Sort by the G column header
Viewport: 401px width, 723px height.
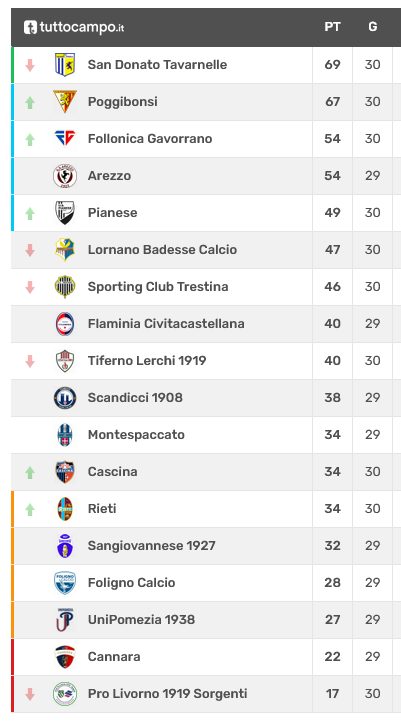372,27
